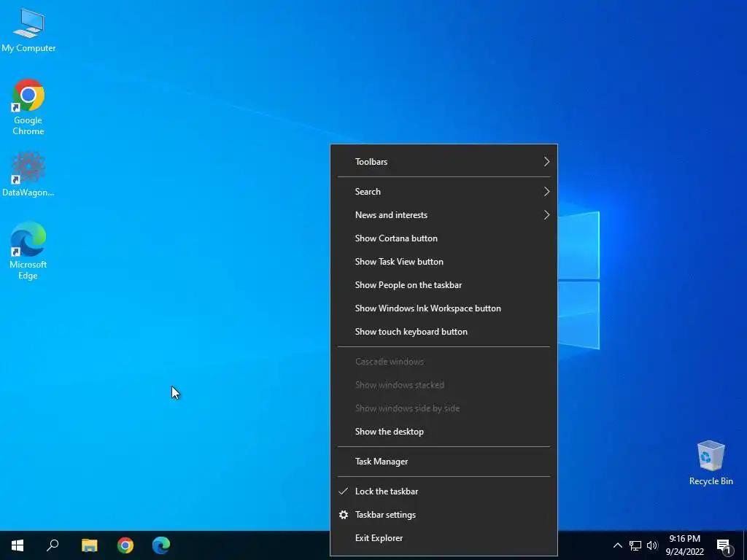The image size is (747, 560).
Task: Open the Windows Start button
Action: tap(18, 545)
